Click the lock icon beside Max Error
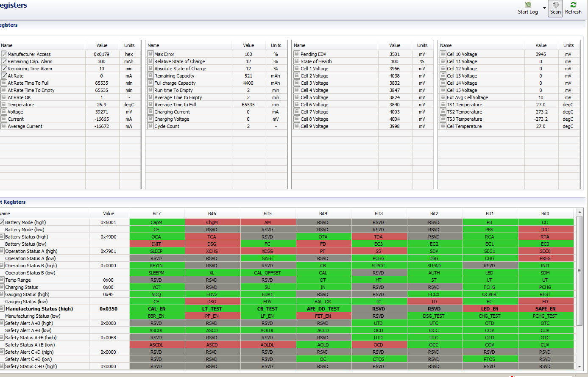588x377 pixels. pyautogui.click(x=150, y=54)
